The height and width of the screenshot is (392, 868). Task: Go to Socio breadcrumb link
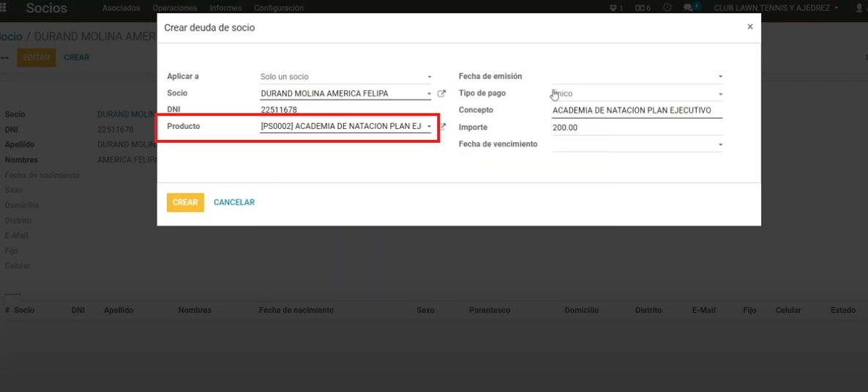(10, 37)
